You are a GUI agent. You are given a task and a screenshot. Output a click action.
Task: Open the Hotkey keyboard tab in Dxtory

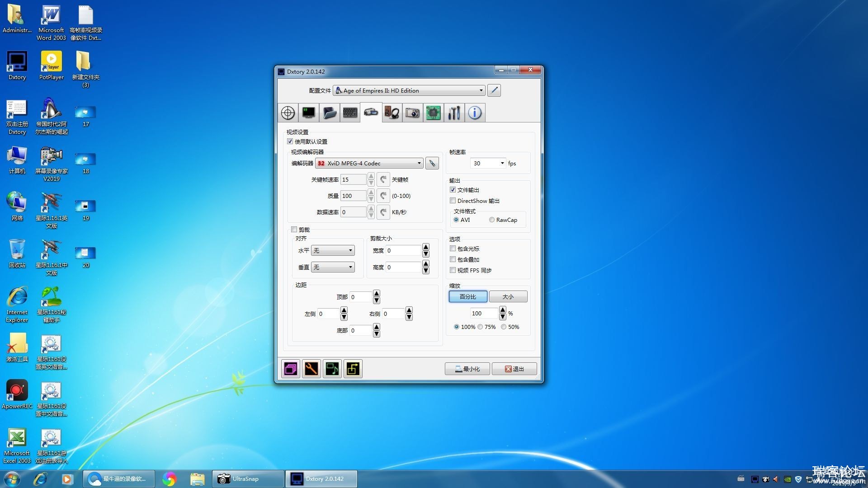(x=350, y=113)
